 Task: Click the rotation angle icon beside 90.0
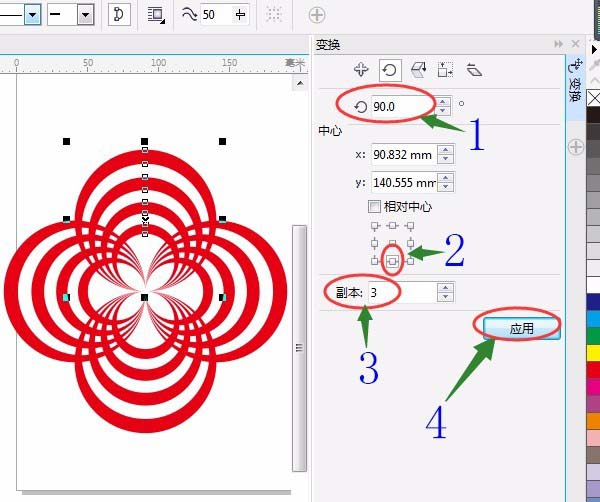coord(360,107)
